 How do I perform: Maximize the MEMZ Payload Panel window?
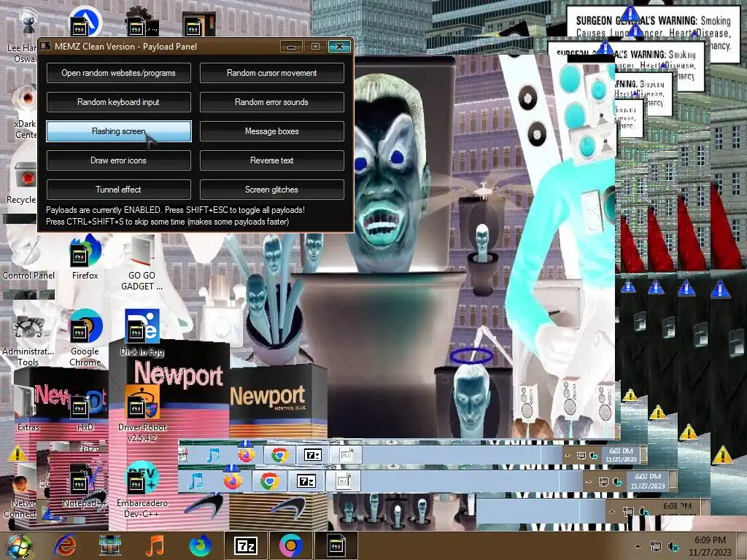click(315, 46)
